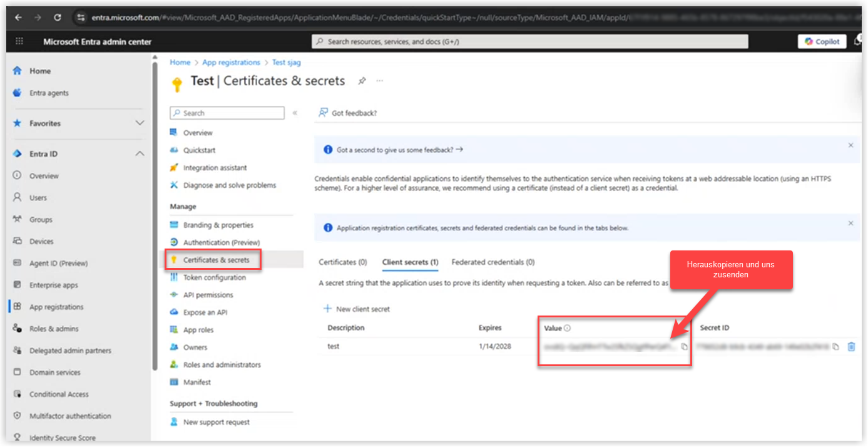Collapse the Entra ID section
Image resolution: width=868 pixels, height=447 pixels.
coord(140,153)
